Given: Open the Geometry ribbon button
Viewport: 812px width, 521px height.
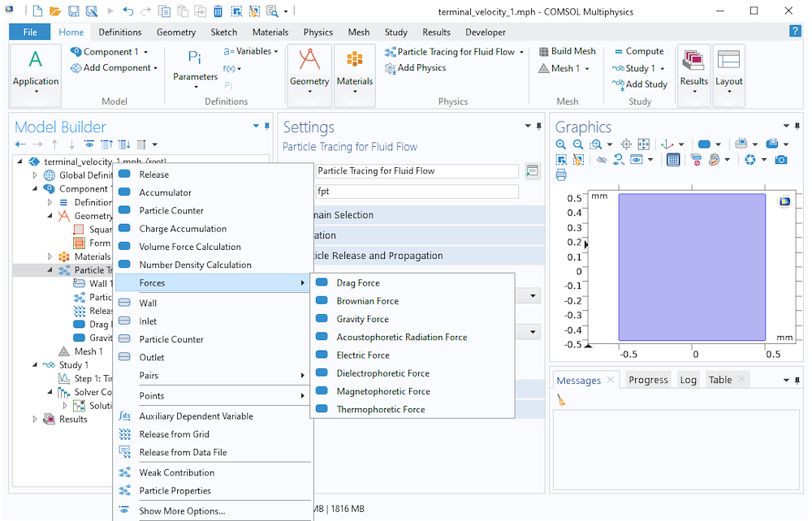Looking at the screenshot, I should [309, 75].
